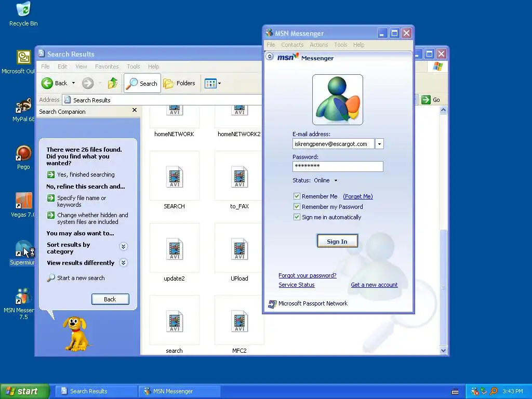Click the MSN Messenger tray icon
Image resolution: width=532 pixels, height=399 pixels.
[475, 391]
